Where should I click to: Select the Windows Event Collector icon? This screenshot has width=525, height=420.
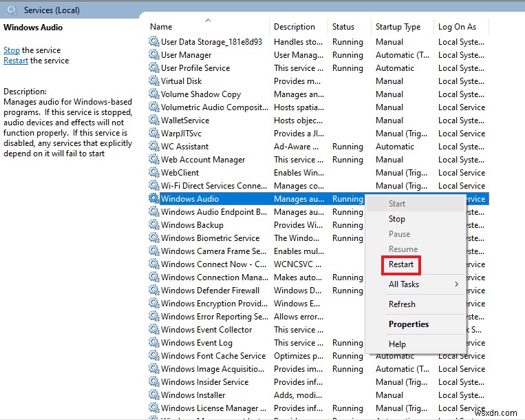[153, 329]
